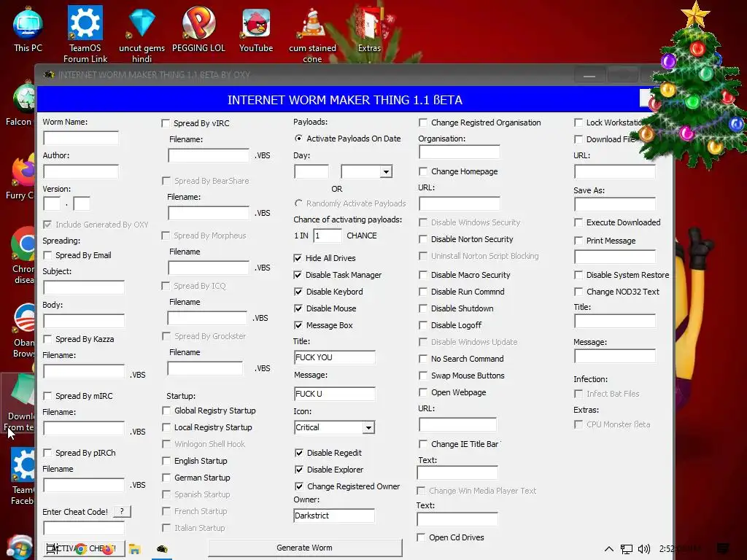
Task: Open the Falcon desktop icon
Action: point(19,104)
